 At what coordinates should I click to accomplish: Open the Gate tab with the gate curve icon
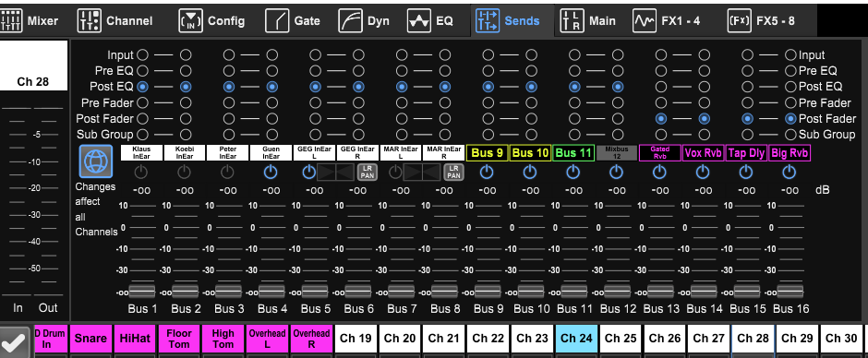(293, 21)
